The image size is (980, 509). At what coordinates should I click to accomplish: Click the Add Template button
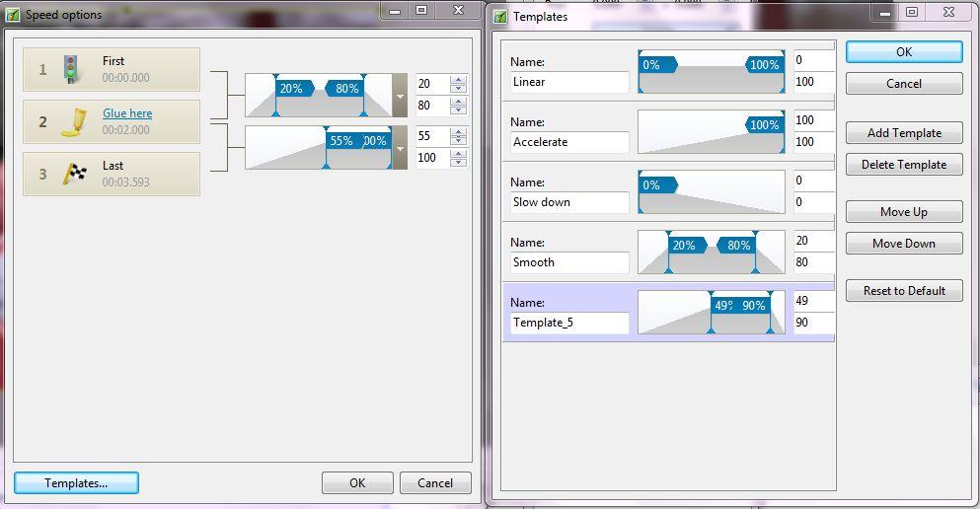[x=904, y=133]
